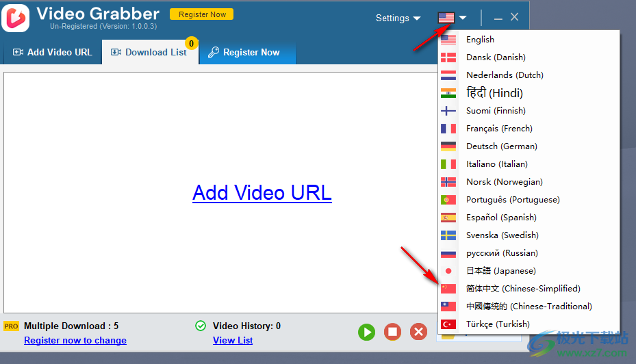
Task: Click the Register now to change link
Action: point(75,340)
